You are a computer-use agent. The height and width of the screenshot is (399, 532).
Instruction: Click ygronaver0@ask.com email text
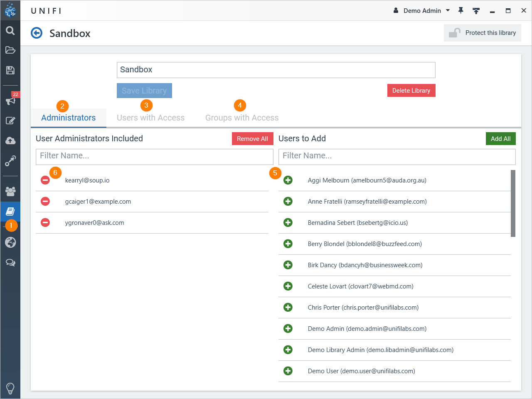point(95,223)
